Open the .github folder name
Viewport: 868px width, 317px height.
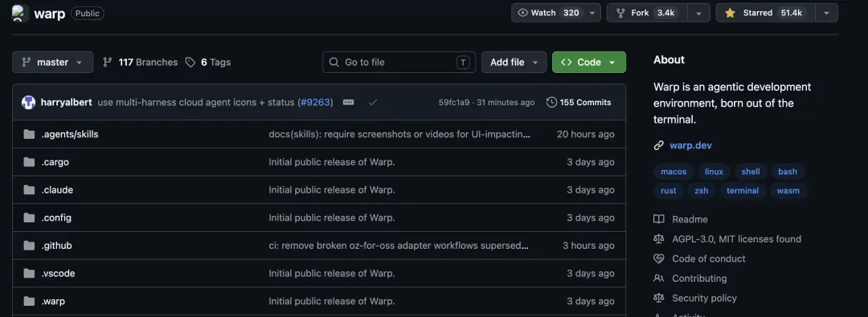56,245
